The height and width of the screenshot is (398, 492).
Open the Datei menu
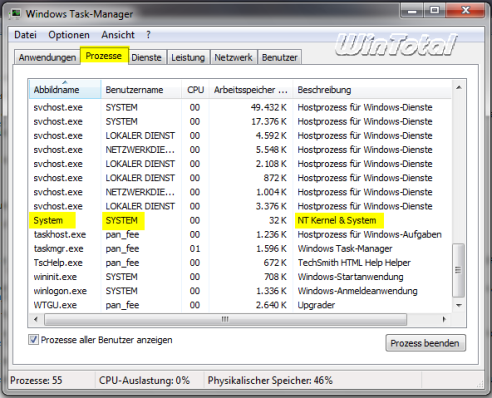pyautogui.click(x=25, y=35)
